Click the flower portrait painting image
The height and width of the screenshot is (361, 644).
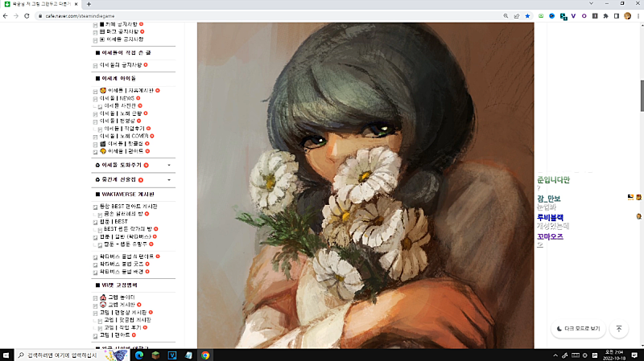(365, 186)
